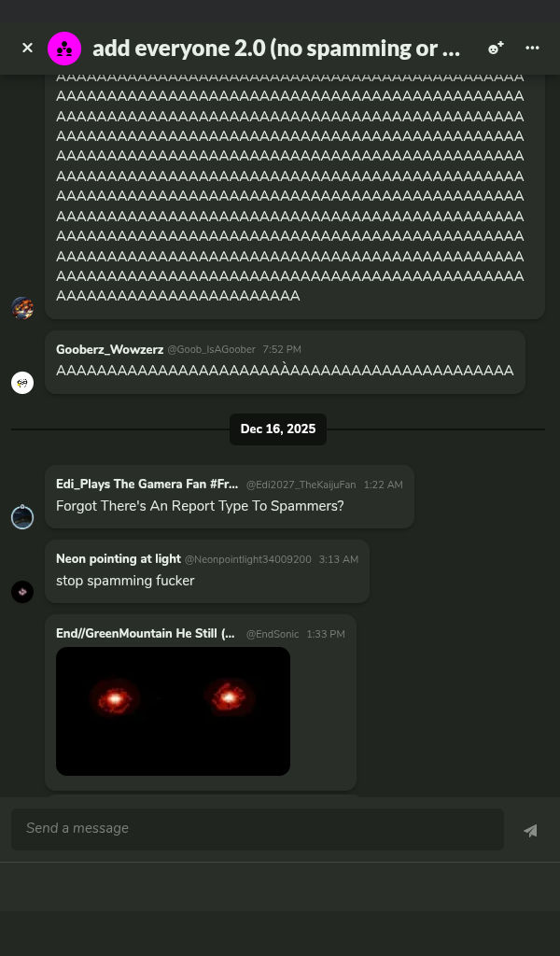Click the @EndSonic username
Image resolution: width=560 pixels, height=956 pixels.
click(x=273, y=634)
